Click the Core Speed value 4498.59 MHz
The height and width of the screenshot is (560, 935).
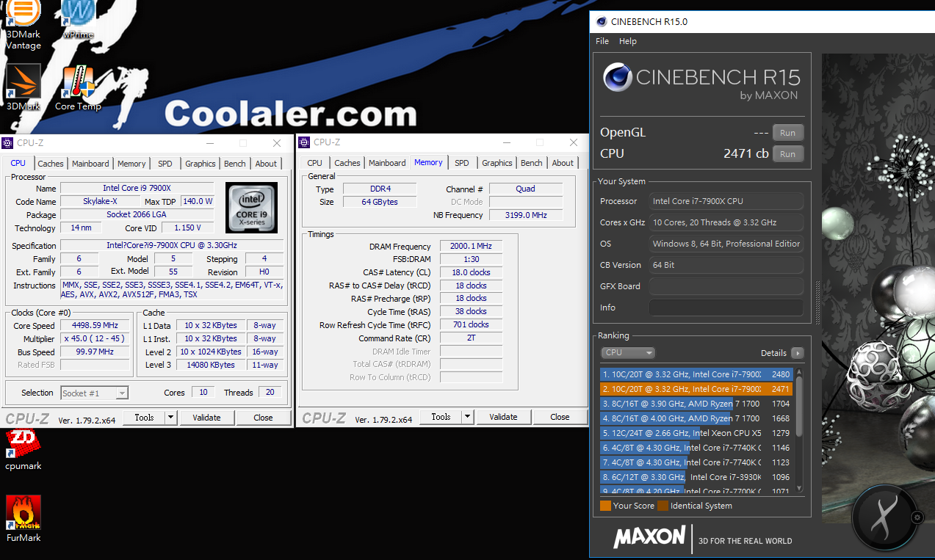click(95, 326)
